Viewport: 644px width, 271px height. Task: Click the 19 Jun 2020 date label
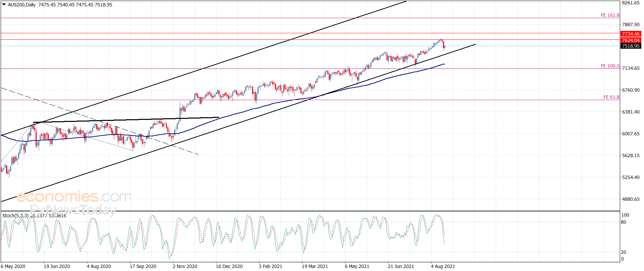(x=57, y=266)
